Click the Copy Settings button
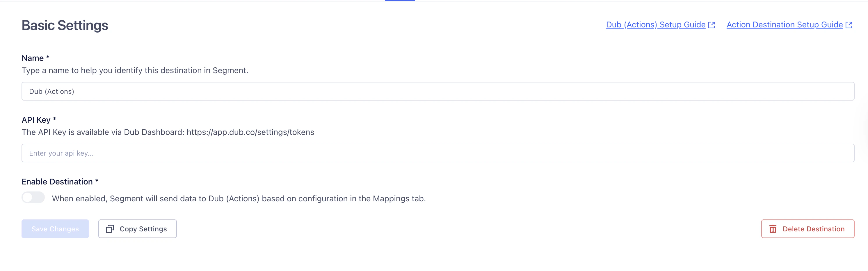The image size is (868, 271). [x=138, y=229]
